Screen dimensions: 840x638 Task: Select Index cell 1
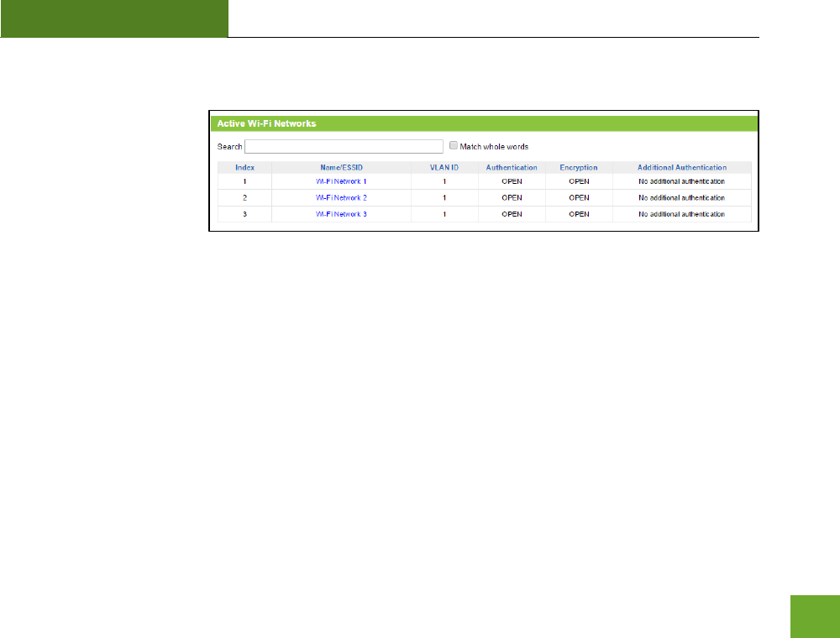point(244,181)
